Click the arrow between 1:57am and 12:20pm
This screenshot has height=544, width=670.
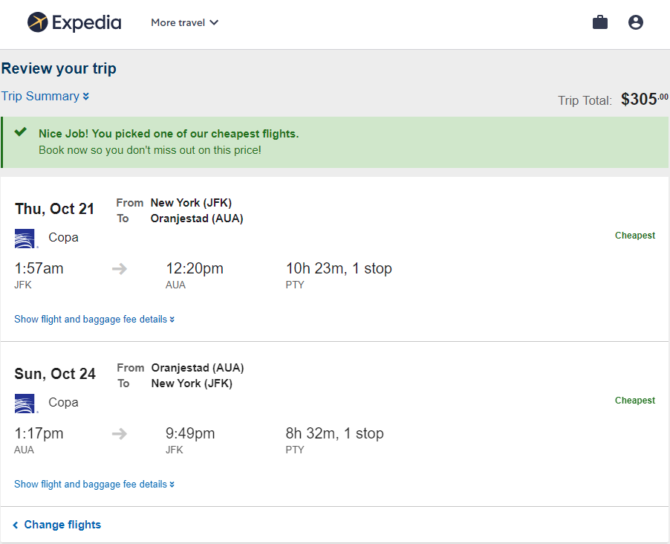click(120, 269)
